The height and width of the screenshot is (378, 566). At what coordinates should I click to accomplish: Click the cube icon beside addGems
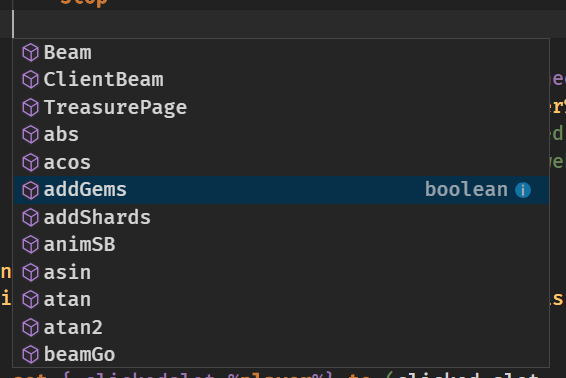click(x=30, y=190)
